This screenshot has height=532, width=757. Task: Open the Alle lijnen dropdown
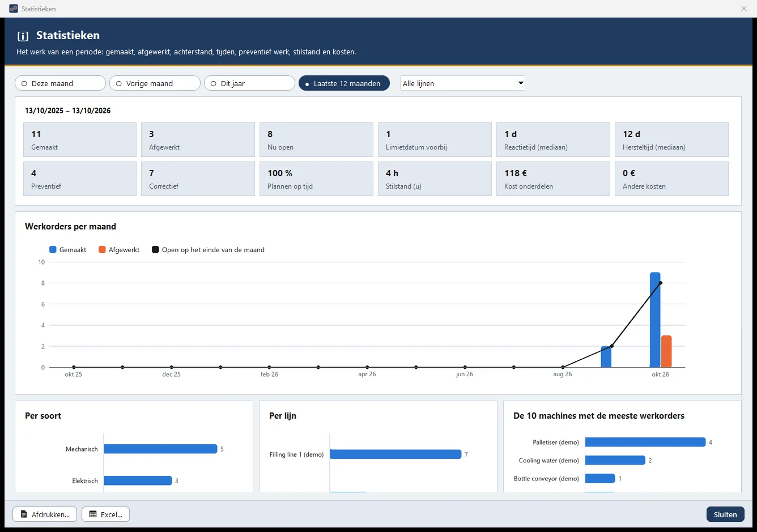tap(462, 83)
